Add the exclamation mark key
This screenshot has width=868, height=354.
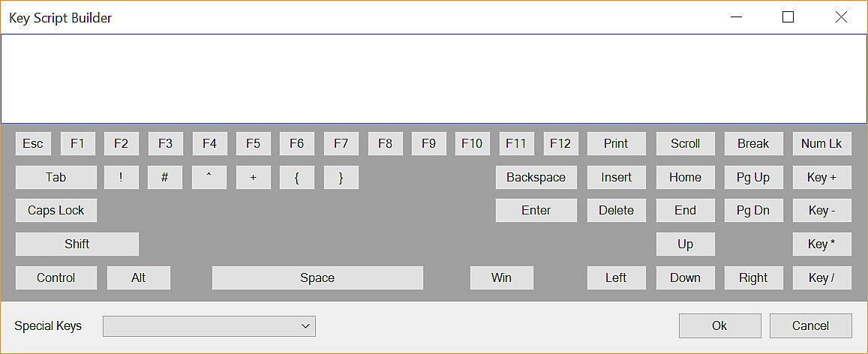pyautogui.click(x=121, y=178)
